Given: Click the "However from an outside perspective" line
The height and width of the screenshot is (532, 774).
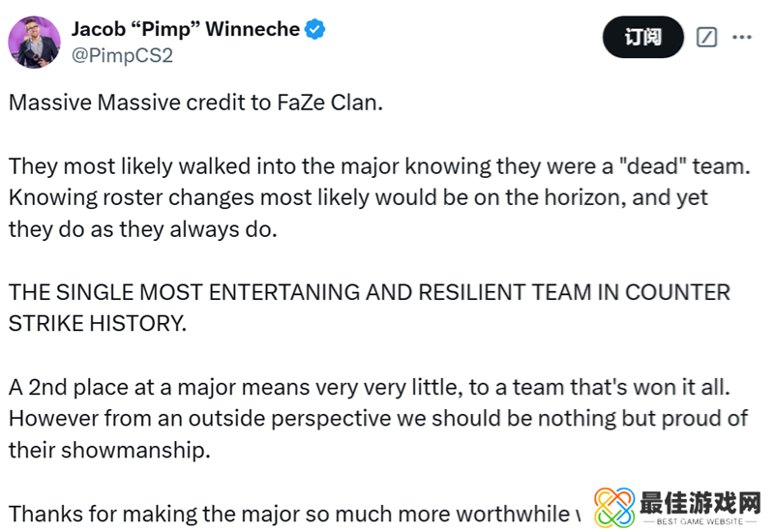Looking at the screenshot, I should (378, 418).
